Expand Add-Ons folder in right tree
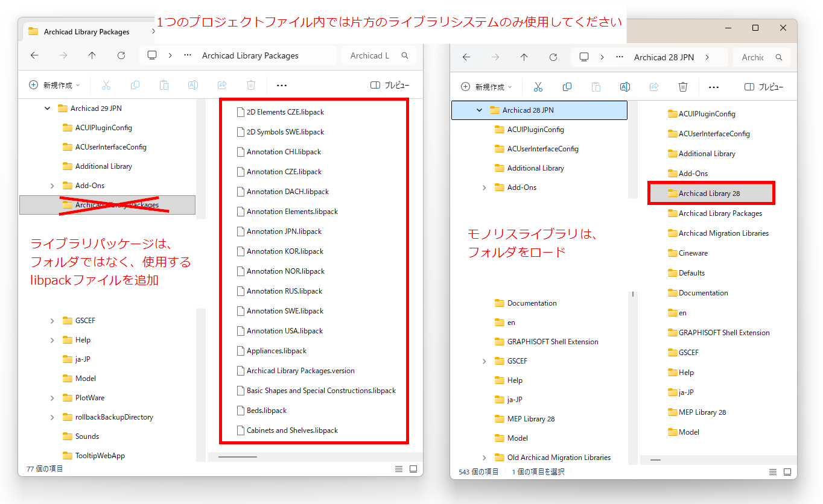 pyautogui.click(x=485, y=187)
